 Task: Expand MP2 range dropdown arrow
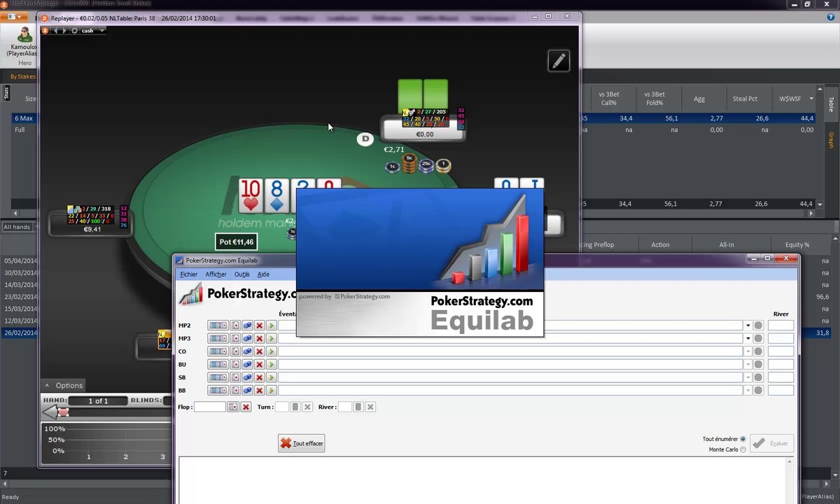click(748, 325)
